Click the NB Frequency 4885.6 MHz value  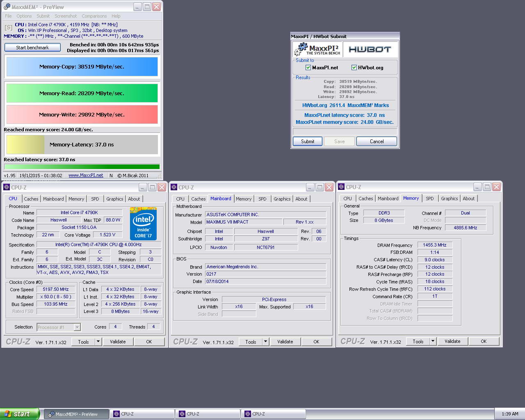point(466,228)
